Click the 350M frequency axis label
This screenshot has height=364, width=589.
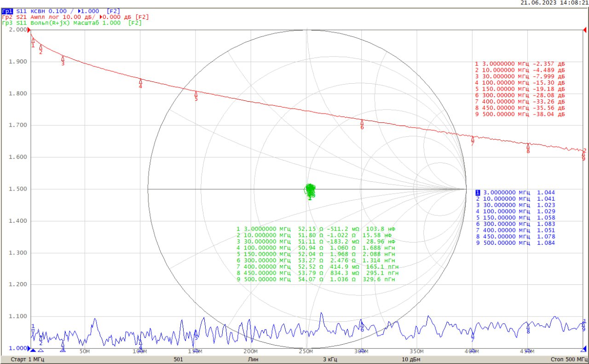[x=416, y=352]
